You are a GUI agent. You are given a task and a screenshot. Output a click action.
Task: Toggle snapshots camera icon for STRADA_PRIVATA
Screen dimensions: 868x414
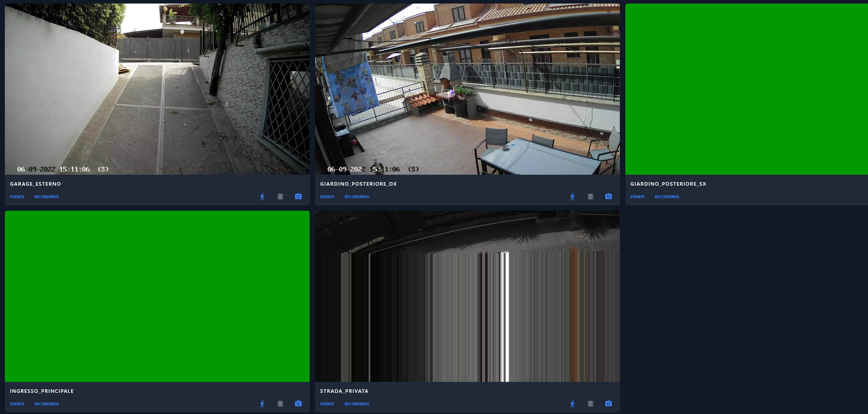608,404
